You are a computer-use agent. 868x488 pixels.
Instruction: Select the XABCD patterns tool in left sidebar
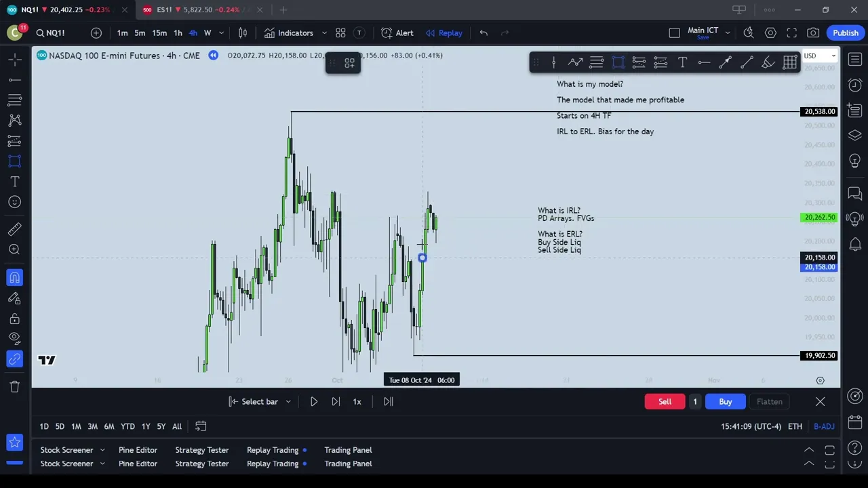click(14, 121)
